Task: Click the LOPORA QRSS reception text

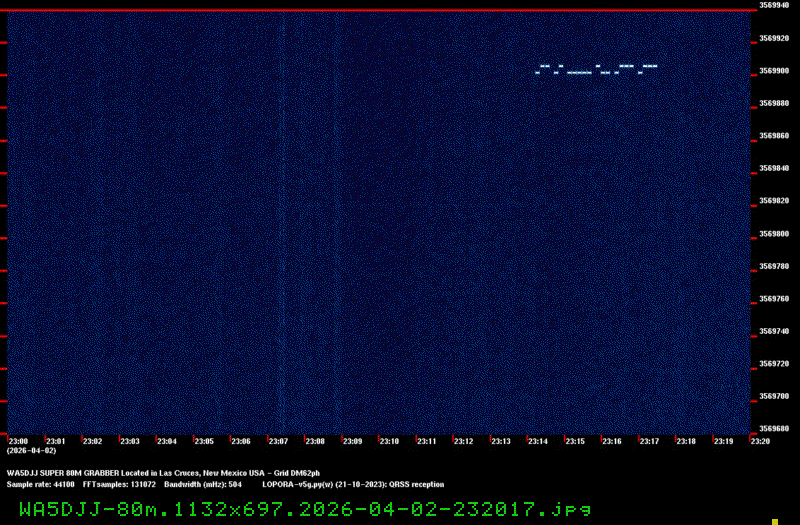Action: click(x=352, y=484)
